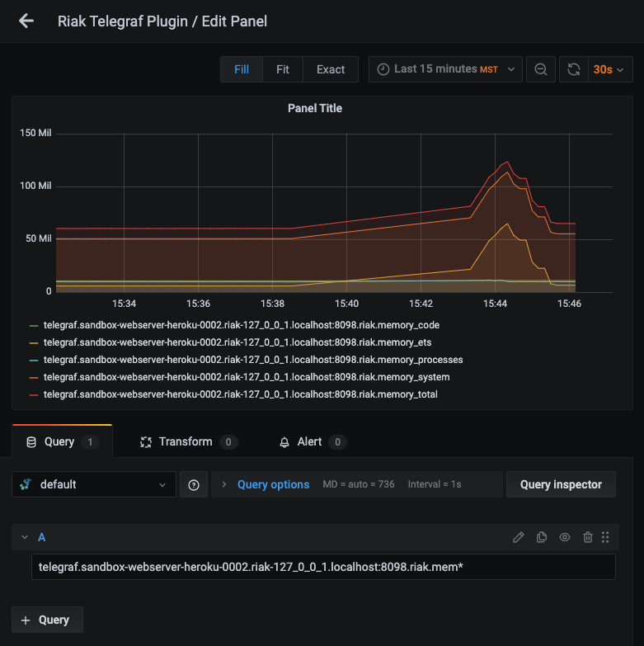Click the 15:44 time axis label
This screenshot has height=646, width=644.
pos(495,304)
